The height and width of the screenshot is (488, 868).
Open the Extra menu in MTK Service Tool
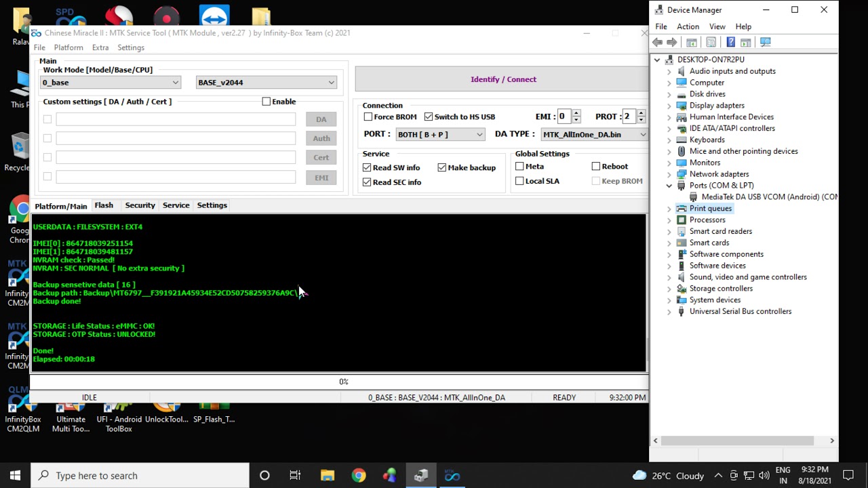click(100, 47)
